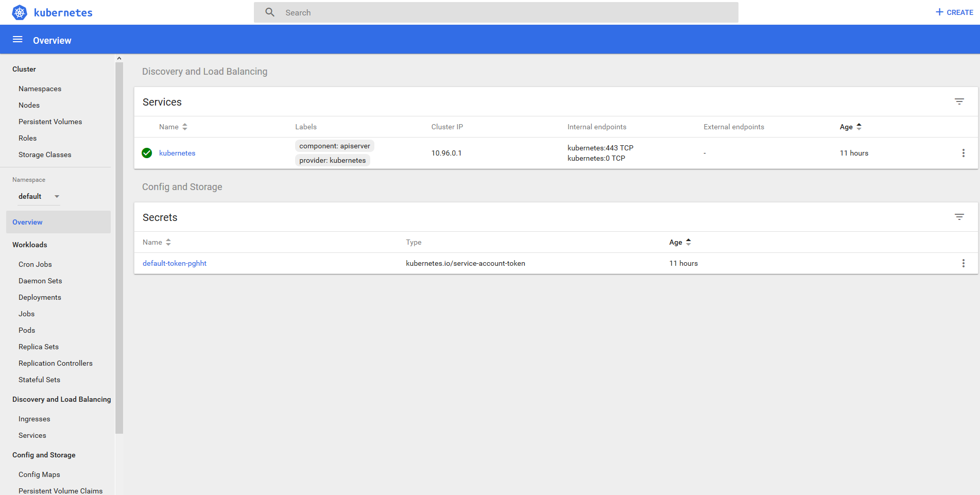This screenshot has height=495, width=980.
Task: Go to Namespaces in sidebar
Action: tap(40, 89)
